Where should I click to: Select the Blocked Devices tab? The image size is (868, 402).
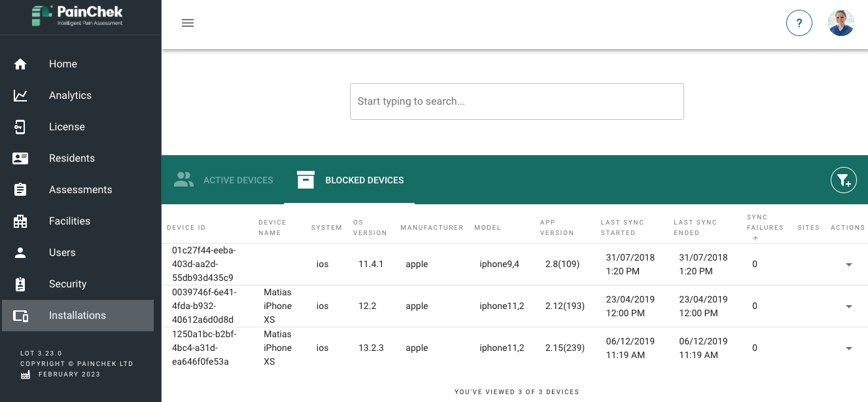(x=350, y=180)
